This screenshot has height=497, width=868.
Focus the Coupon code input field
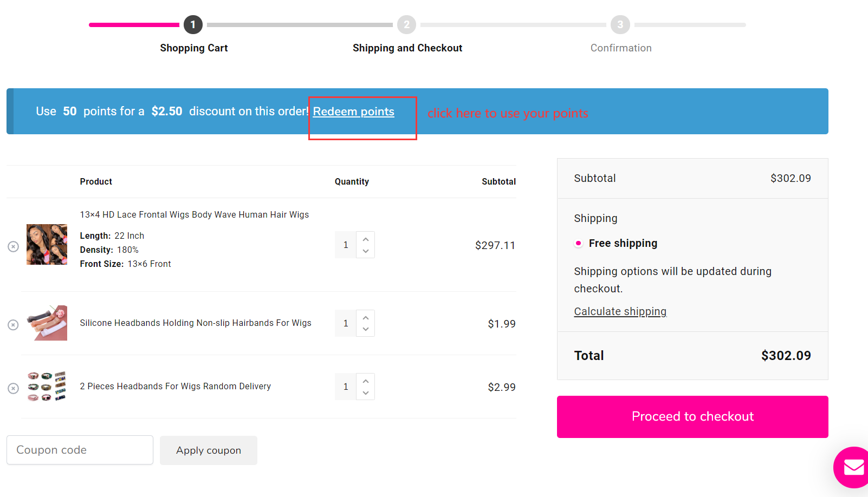(80, 450)
